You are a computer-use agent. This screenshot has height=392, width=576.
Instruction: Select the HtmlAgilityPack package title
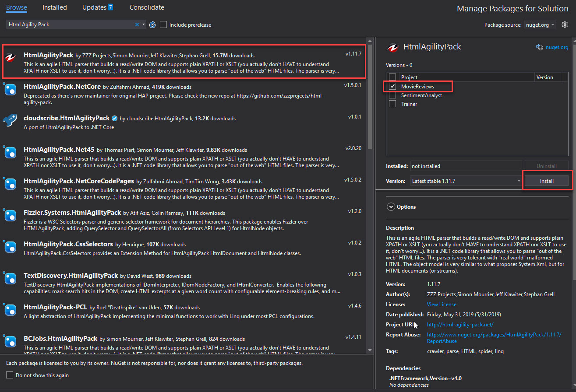48,55
